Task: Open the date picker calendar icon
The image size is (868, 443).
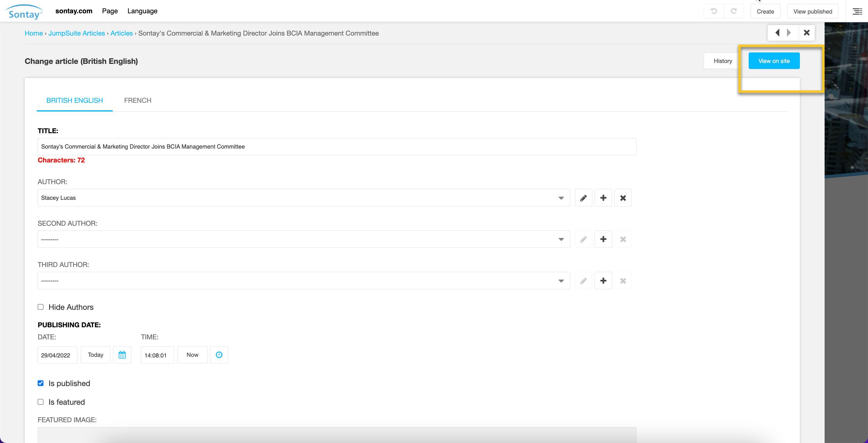Action: [122, 355]
